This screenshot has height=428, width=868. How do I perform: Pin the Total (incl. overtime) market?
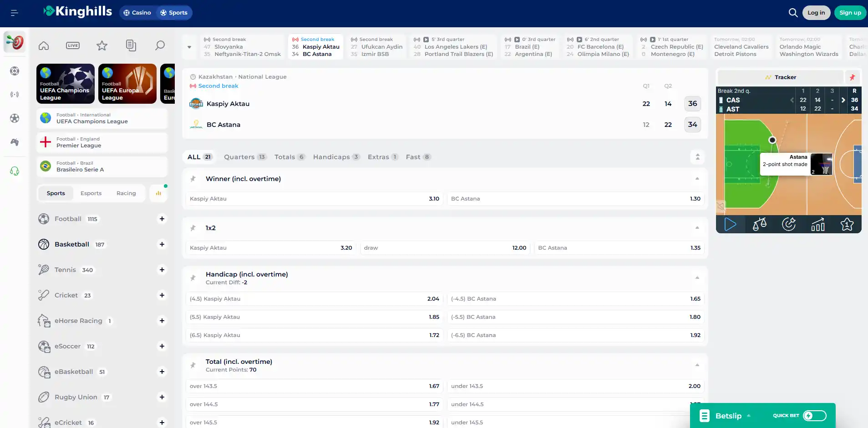pyautogui.click(x=193, y=365)
